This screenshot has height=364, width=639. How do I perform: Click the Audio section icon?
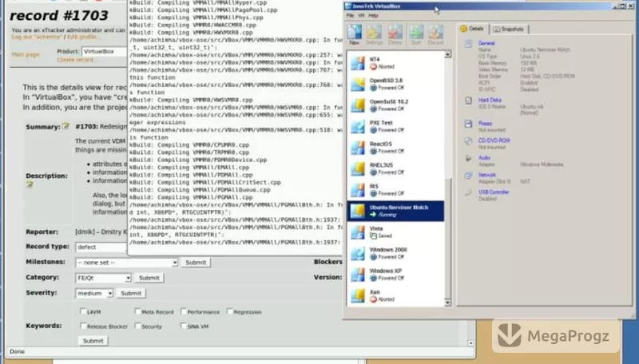pyautogui.click(x=468, y=158)
